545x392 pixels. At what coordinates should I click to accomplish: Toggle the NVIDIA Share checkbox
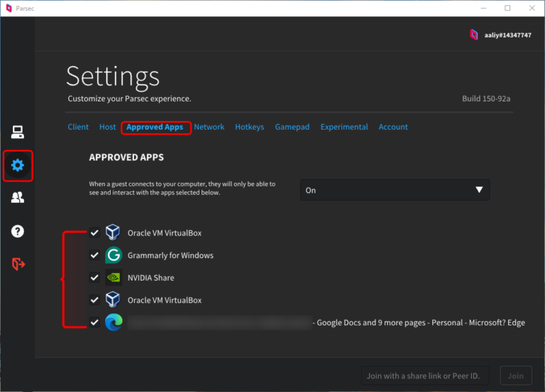tap(94, 278)
